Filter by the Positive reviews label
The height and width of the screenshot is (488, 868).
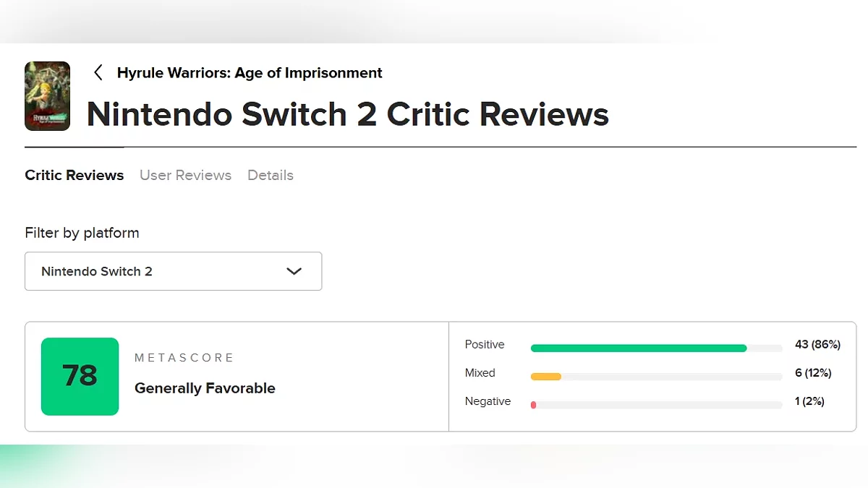(485, 345)
